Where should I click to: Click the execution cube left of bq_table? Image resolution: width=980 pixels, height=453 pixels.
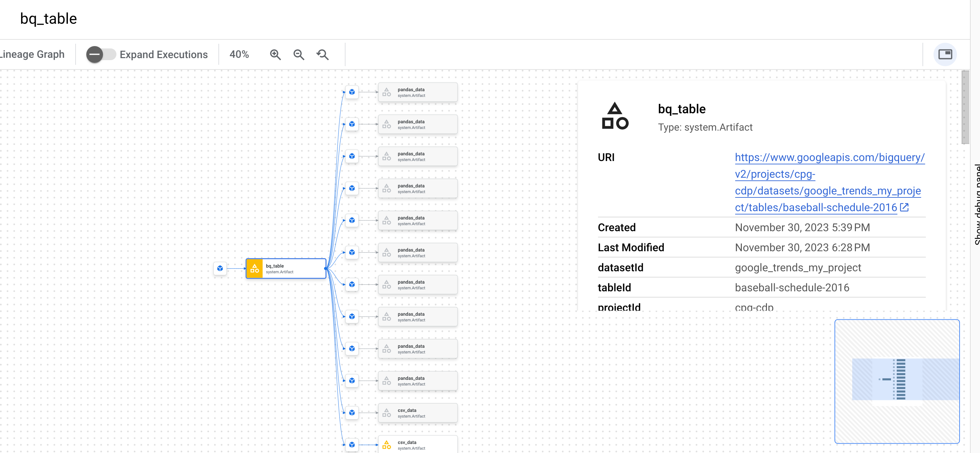[220, 268]
